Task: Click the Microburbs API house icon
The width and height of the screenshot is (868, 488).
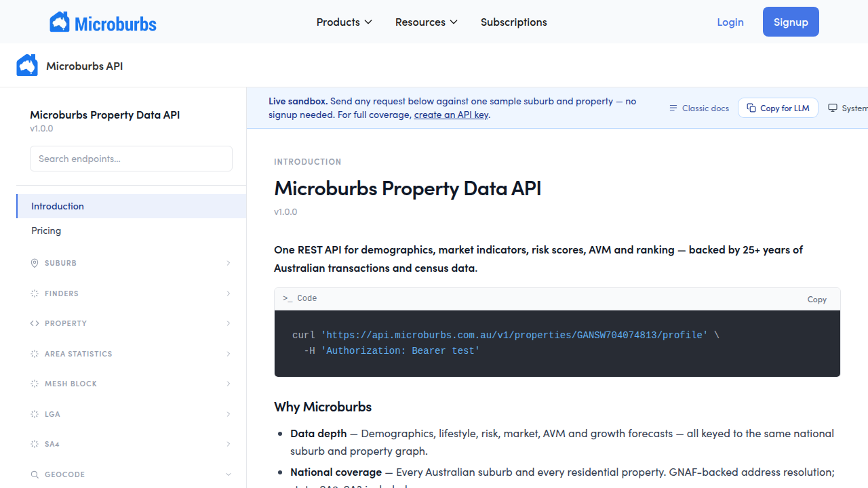Action: (x=27, y=66)
